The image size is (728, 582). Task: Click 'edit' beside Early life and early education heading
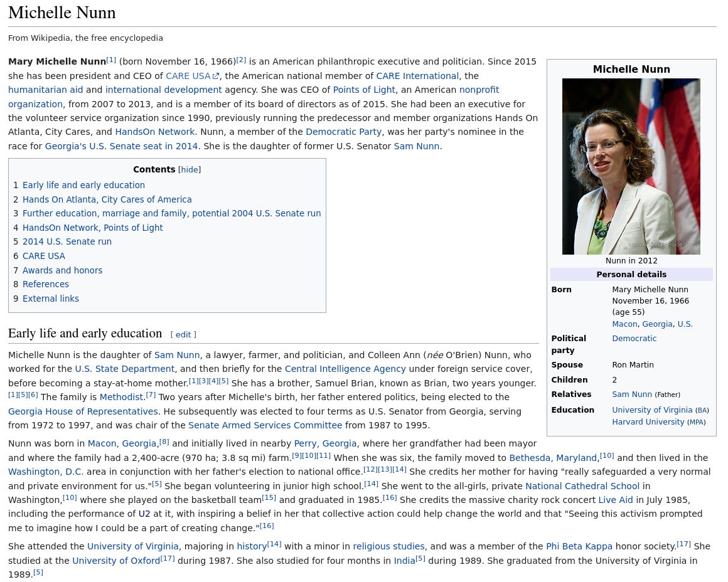[183, 335]
